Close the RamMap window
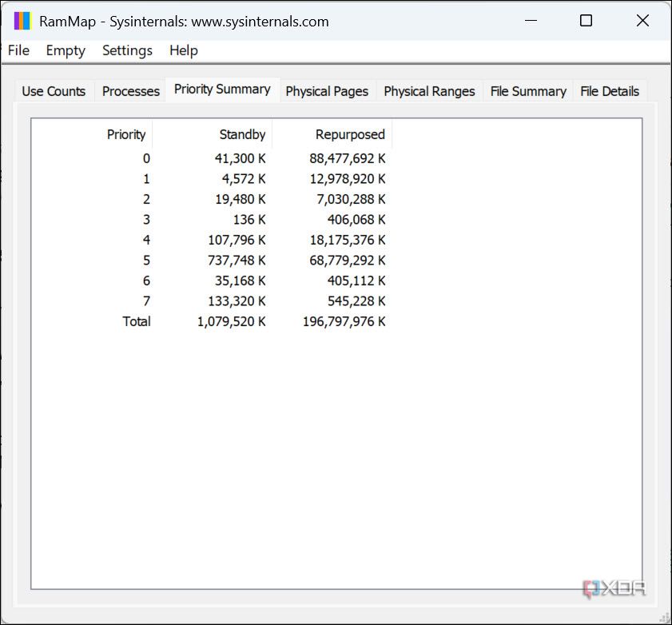Image resolution: width=672 pixels, height=625 pixels. point(642,21)
